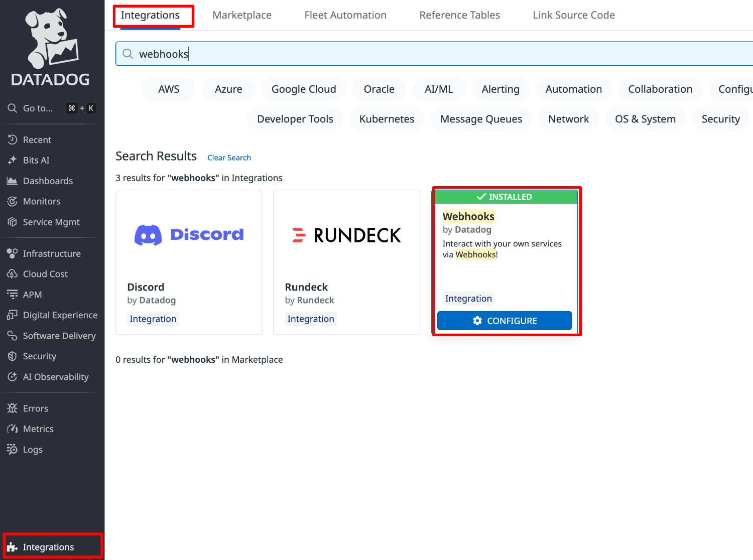
Task: Click the Integration tag on Webhooks card
Action: tap(468, 299)
